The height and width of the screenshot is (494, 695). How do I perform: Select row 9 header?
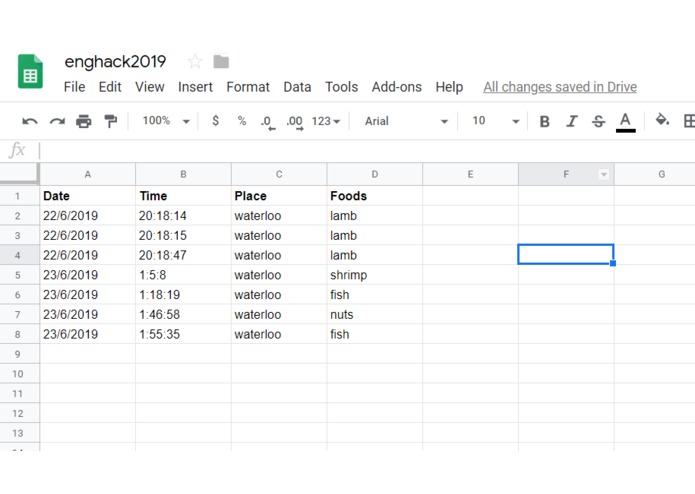click(x=18, y=354)
